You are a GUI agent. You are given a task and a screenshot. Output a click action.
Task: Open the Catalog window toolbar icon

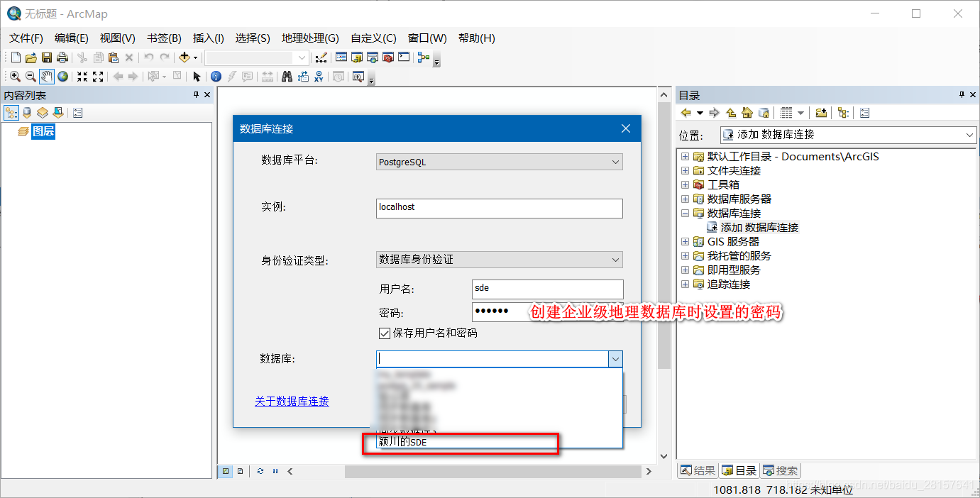[357, 57]
